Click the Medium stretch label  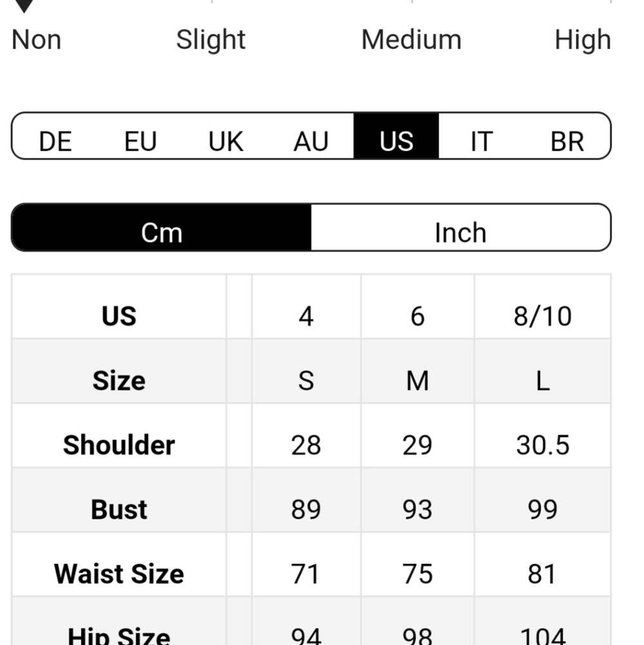[x=411, y=40]
